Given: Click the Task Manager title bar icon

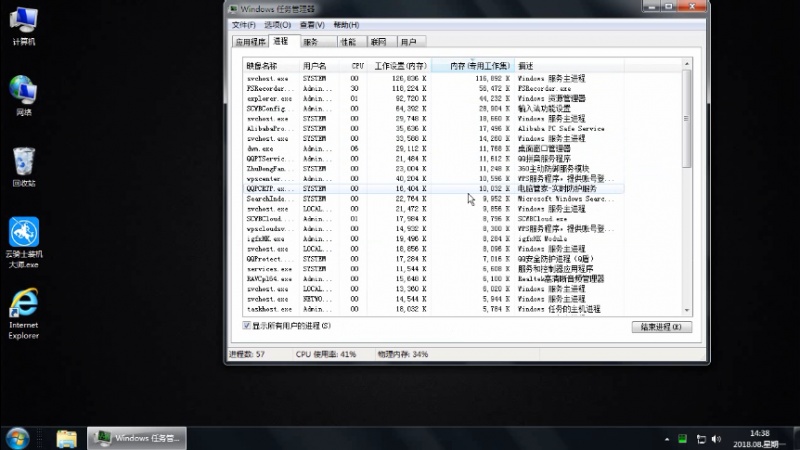Looking at the screenshot, I should [x=233, y=9].
